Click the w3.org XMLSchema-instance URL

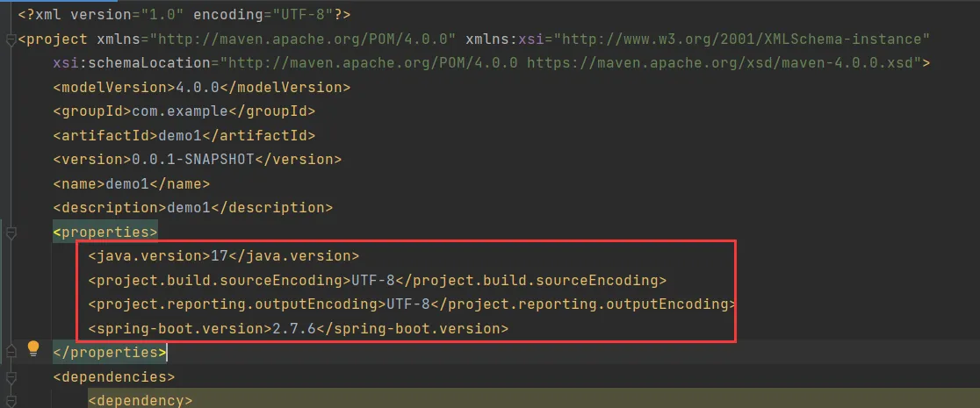pyautogui.click(x=745, y=39)
